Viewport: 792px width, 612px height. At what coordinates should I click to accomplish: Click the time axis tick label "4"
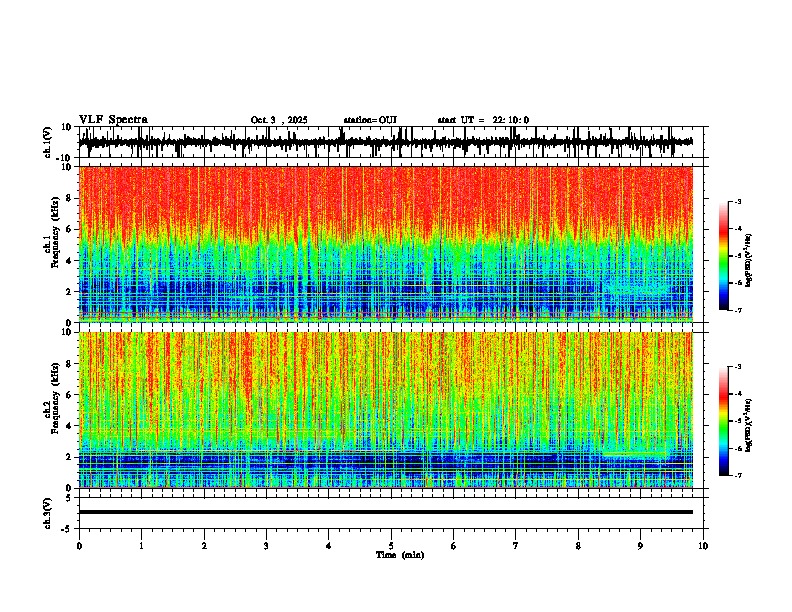(329, 546)
